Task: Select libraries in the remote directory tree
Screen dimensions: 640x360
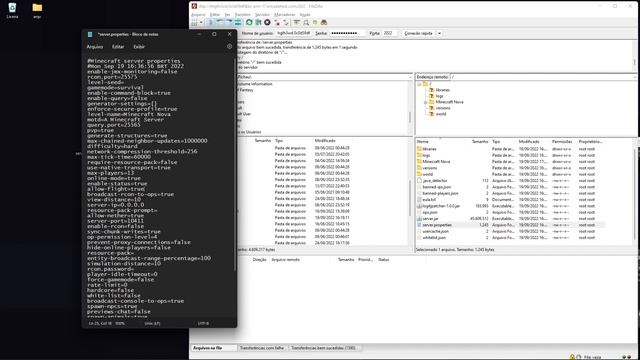Action: pos(442,90)
